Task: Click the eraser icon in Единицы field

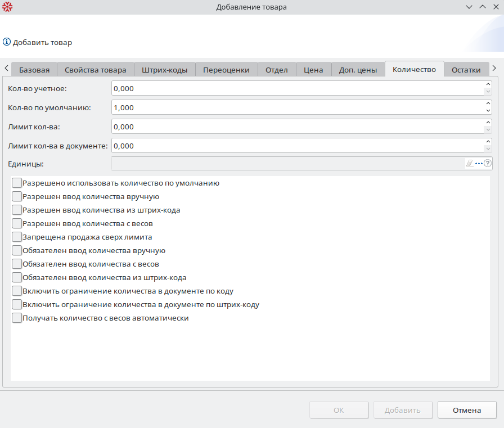Action: click(x=470, y=163)
